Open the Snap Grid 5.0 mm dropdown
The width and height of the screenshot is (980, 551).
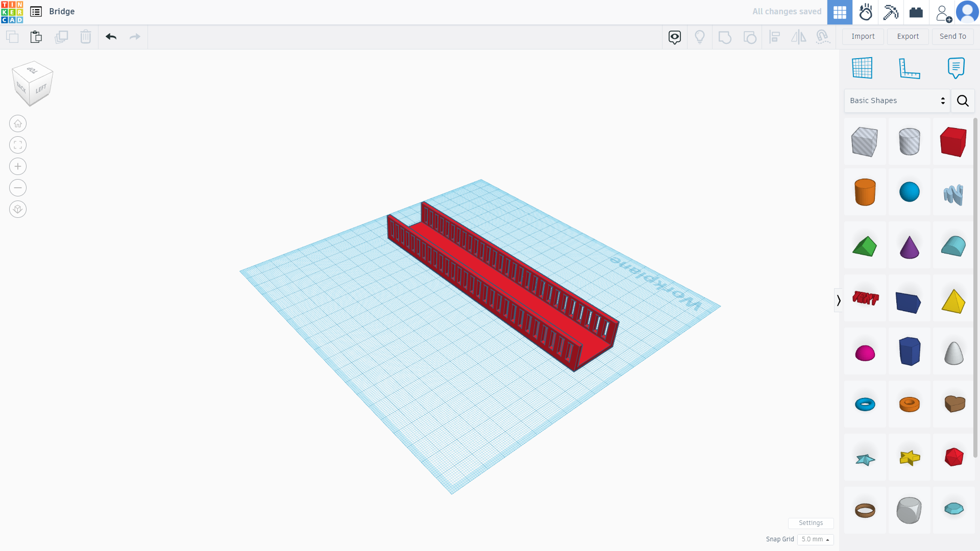pyautogui.click(x=815, y=539)
